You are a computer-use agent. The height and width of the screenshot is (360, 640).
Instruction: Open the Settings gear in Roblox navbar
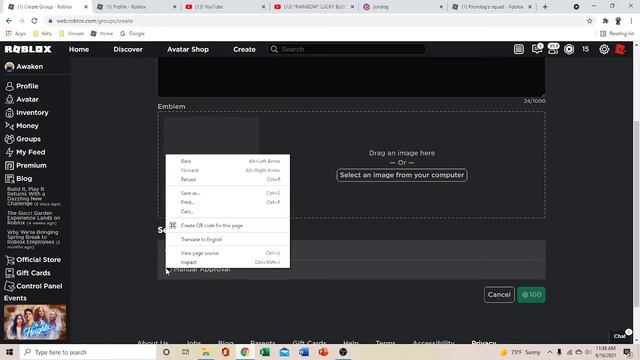pos(604,49)
